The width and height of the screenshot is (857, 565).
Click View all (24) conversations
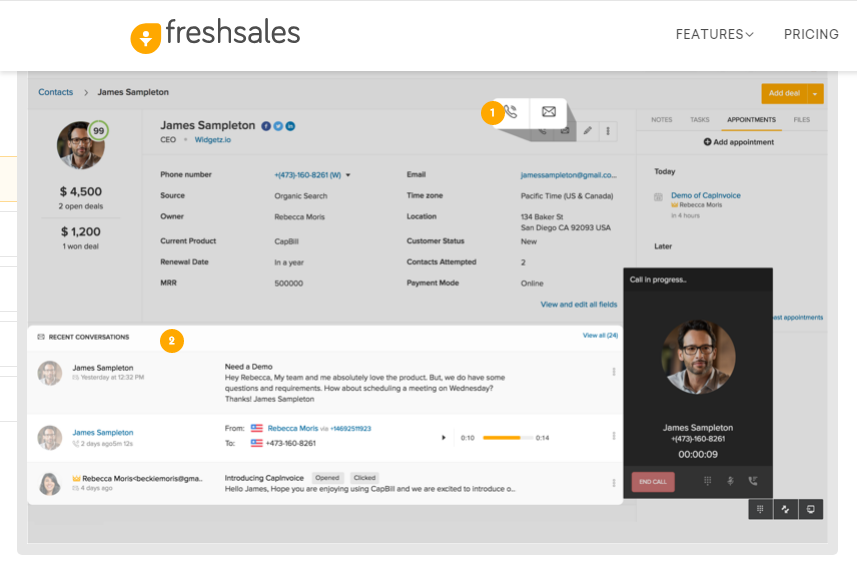tap(600, 336)
